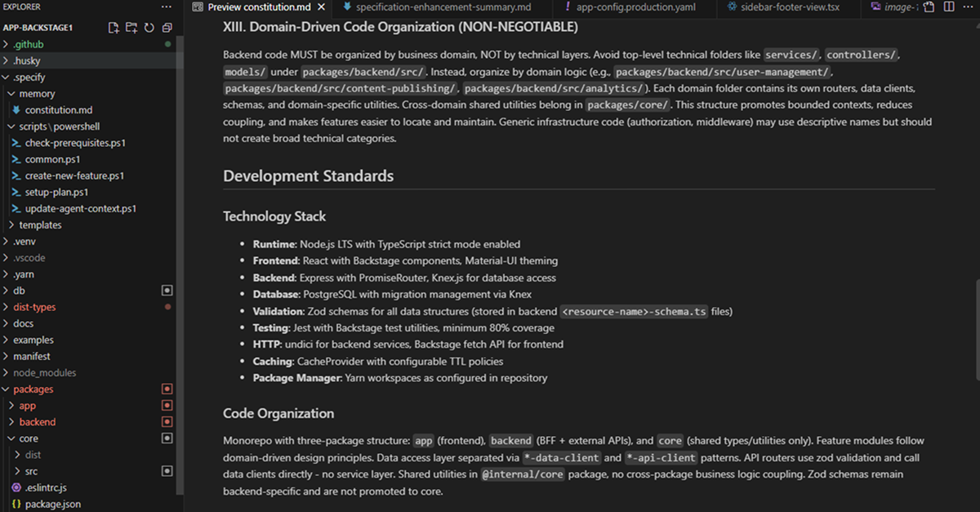980x512 pixels.
Task: Split the editor to the right
Action: (948, 7)
